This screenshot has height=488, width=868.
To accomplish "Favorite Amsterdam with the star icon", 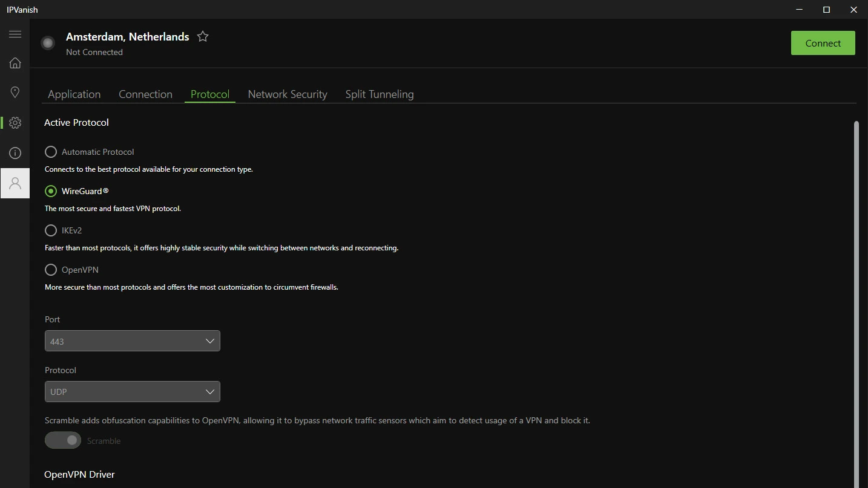I will tap(203, 36).
